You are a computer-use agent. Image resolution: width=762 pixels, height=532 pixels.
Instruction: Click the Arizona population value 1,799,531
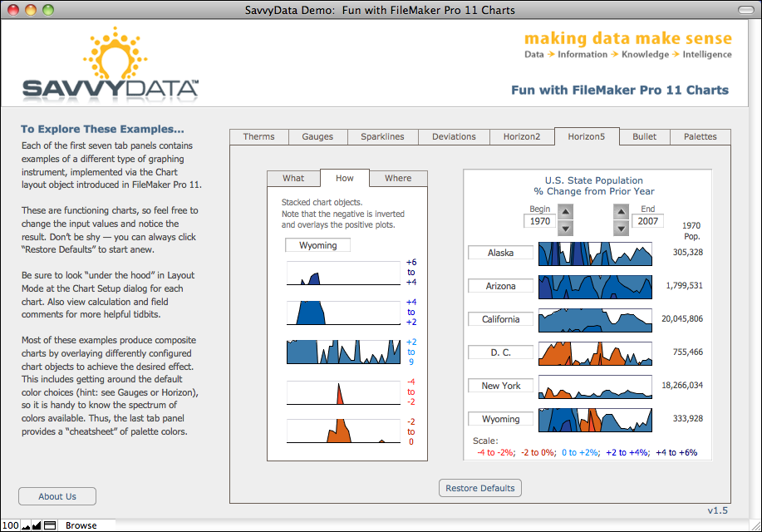click(x=684, y=286)
